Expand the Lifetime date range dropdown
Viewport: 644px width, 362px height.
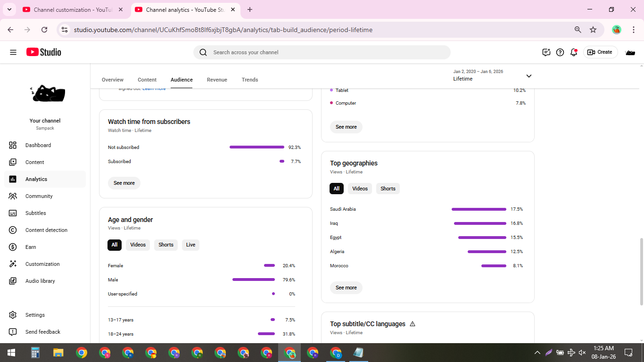coord(528,76)
